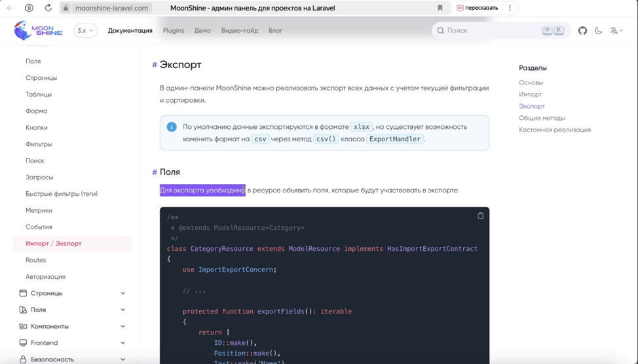The image size is (638, 364).
Task: Click the пересказать button
Action: [478, 8]
